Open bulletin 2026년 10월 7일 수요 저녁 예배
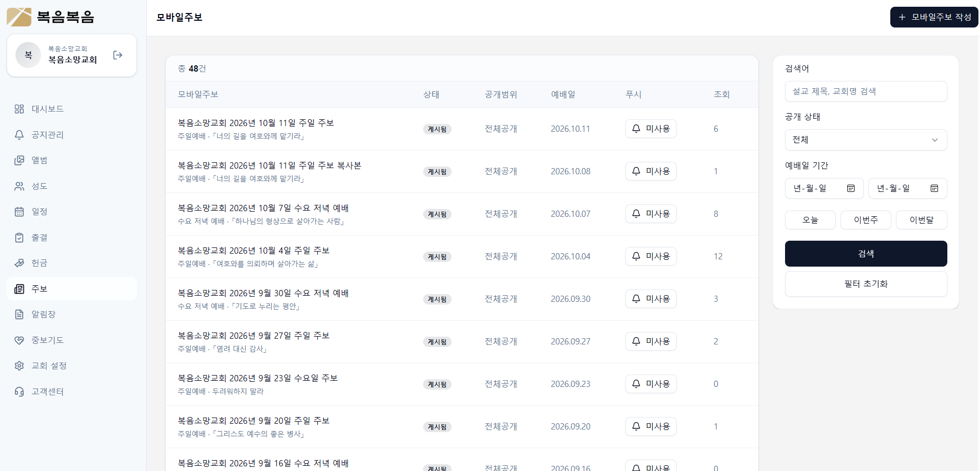 point(263,208)
